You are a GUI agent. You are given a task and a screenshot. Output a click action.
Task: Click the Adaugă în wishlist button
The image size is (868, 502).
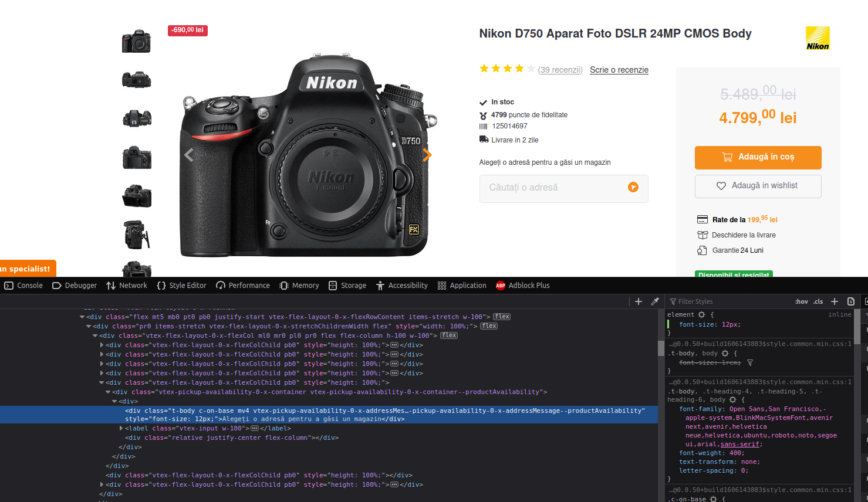click(758, 186)
